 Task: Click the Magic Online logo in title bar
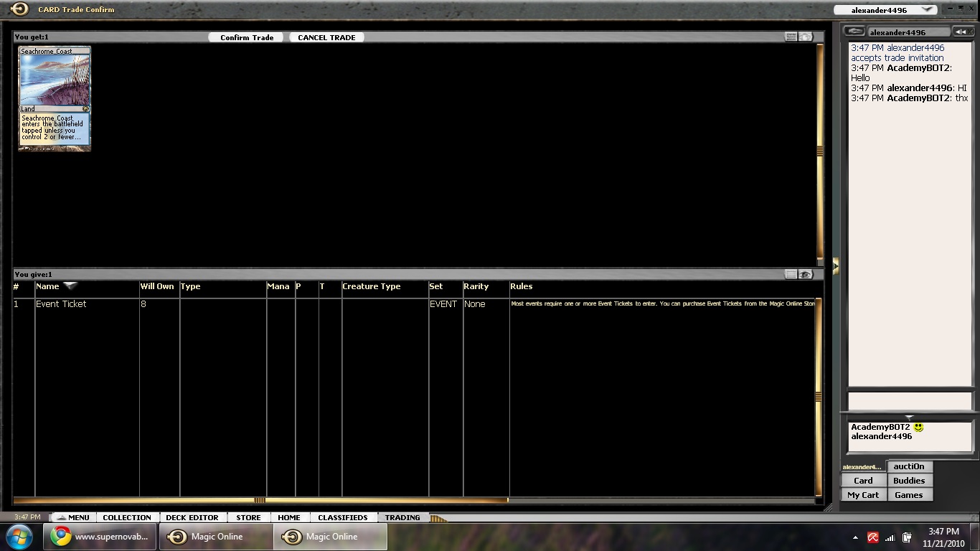click(19, 9)
